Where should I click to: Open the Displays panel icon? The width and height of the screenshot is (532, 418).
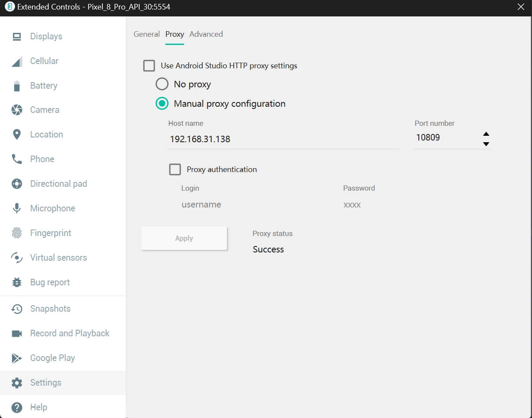tap(17, 37)
